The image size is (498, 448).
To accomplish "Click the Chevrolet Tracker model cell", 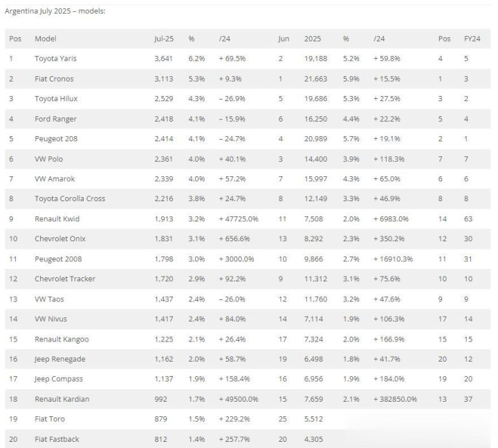I will [65, 279].
